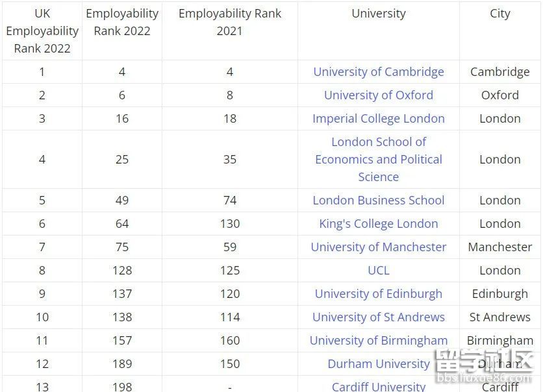The height and width of the screenshot is (392, 543).
Task: Open the UCL link
Action: (379, 270)
